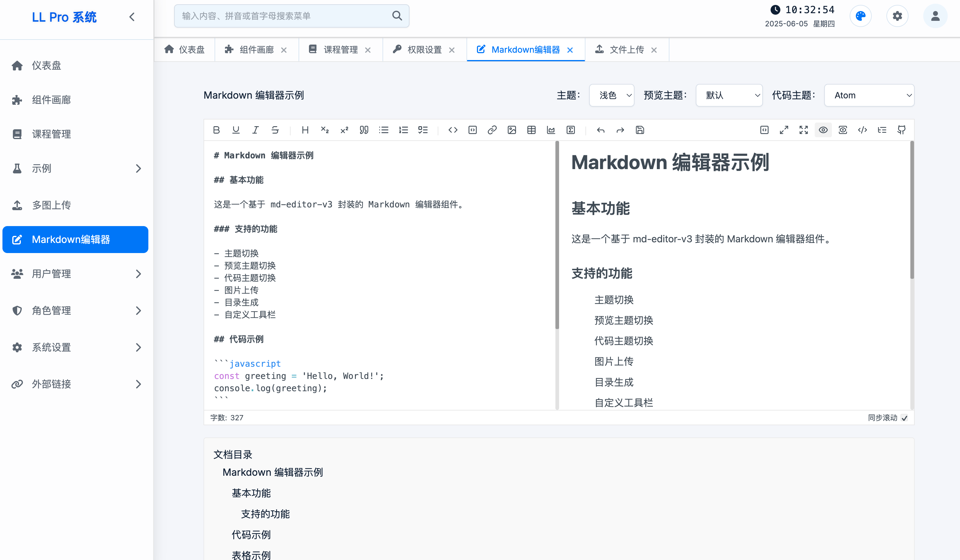The image size is (960, 560).
Task: Switch to the 仪表盘 tab
Action: tap(185, 50)
